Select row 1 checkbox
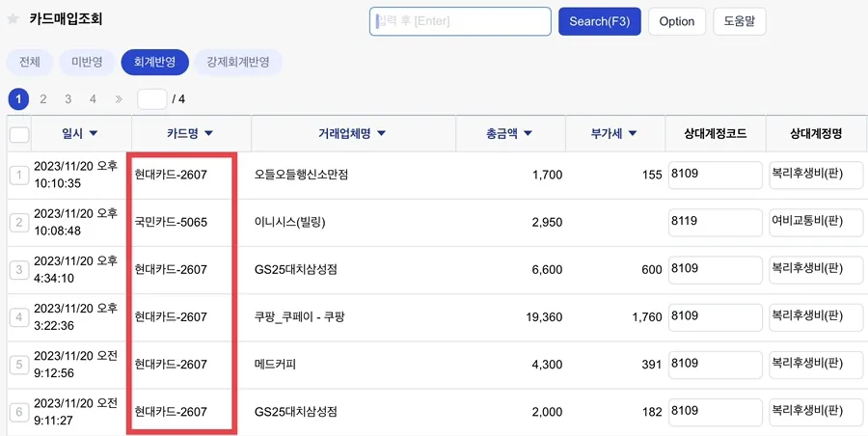The image size is (868, 436). click(x=19, y=176)
